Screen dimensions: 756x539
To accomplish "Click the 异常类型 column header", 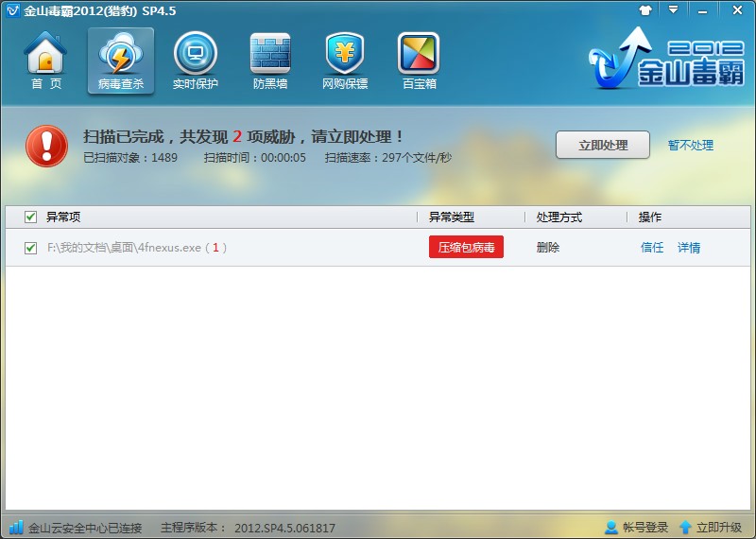I will pos(452,217).
